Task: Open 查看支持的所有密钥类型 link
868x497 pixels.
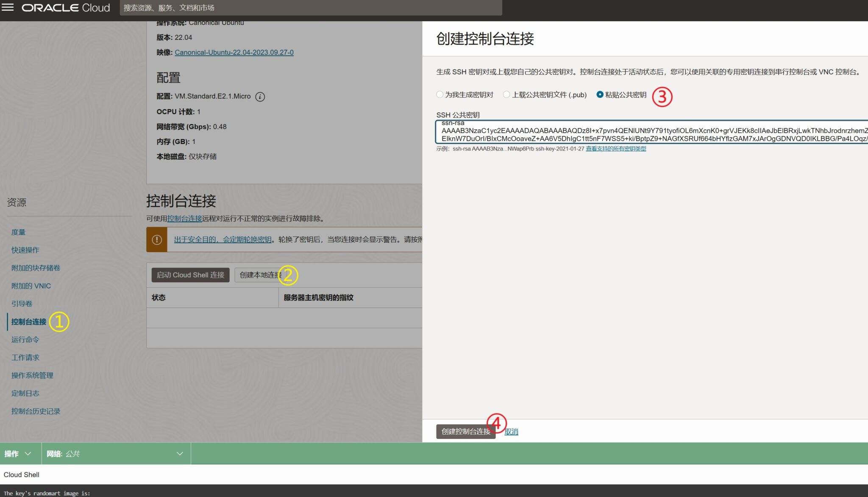Action: point(615,149)
